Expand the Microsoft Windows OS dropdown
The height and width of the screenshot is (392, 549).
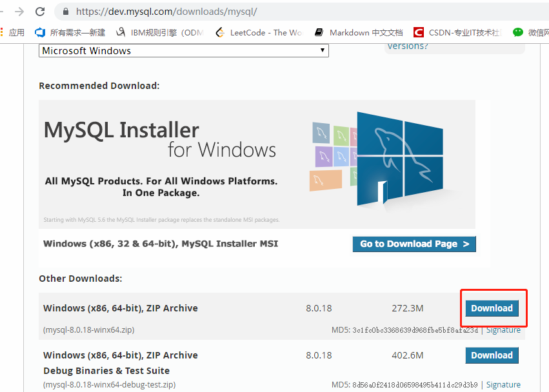tap(184, 50)
